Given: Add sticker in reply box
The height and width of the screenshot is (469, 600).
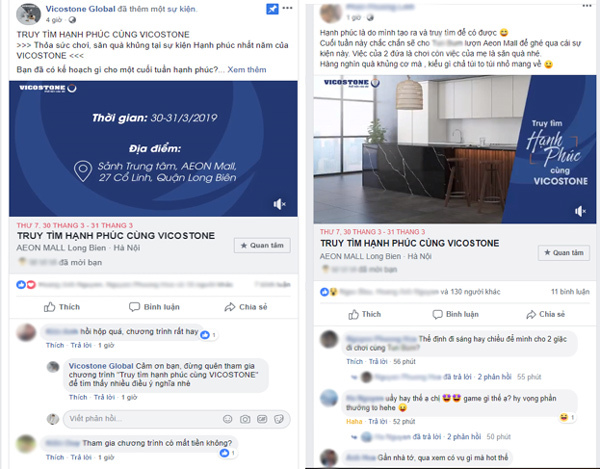Looking at the screenshot, I should click(x=279, y=419).
